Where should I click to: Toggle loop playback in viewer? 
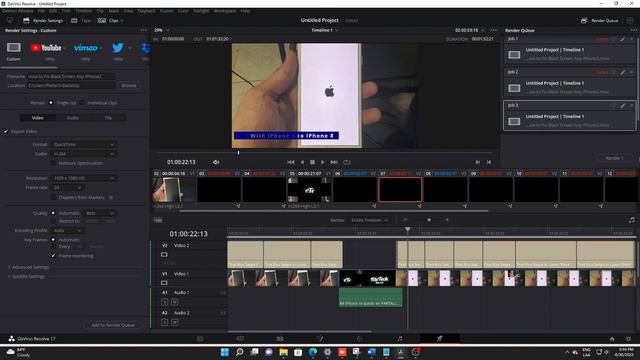(x=347, y=162)
